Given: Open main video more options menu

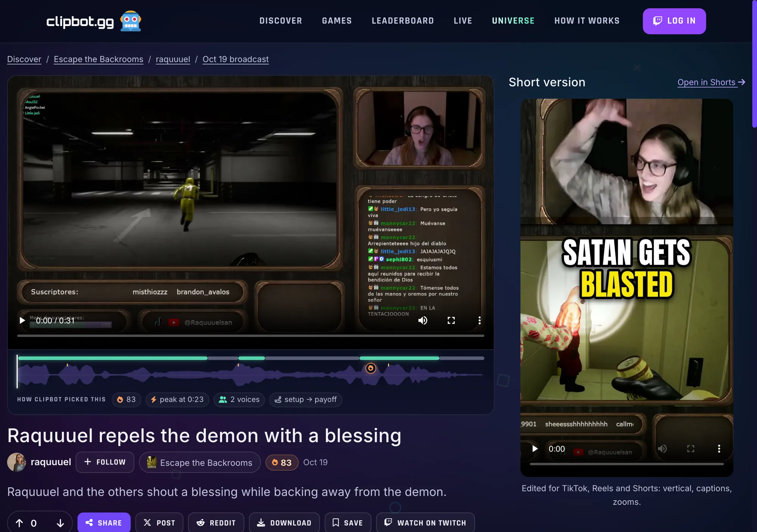Looking at the screenshot, I should (x=480, y=320).
